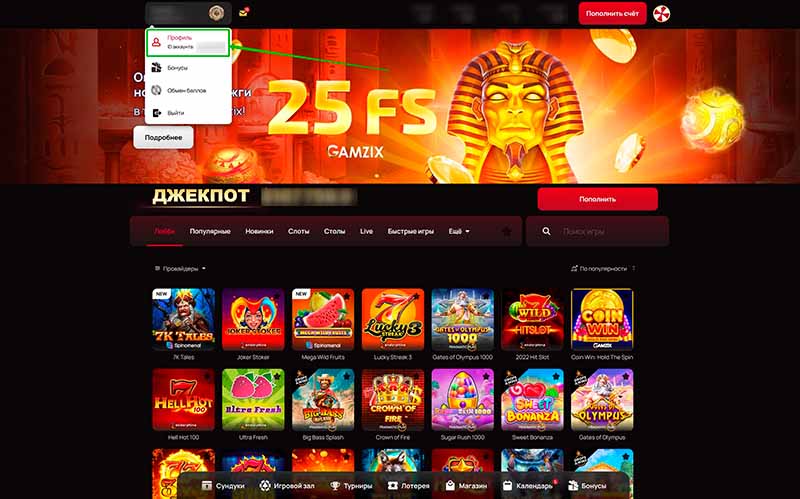800x499 pixels.
Task: Click the round red-white avatar icon
Action: pos(661,14)
